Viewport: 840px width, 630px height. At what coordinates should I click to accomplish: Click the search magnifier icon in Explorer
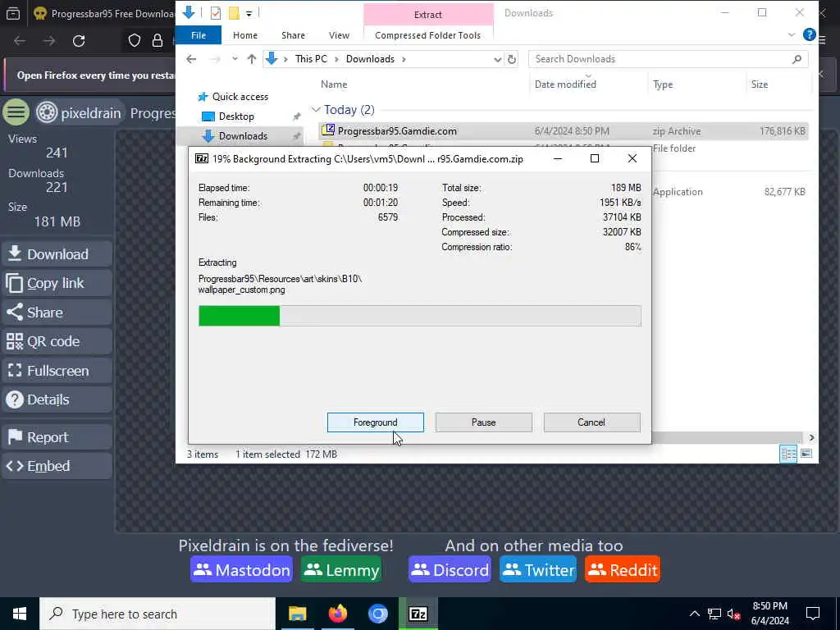(x=797, y=59)
